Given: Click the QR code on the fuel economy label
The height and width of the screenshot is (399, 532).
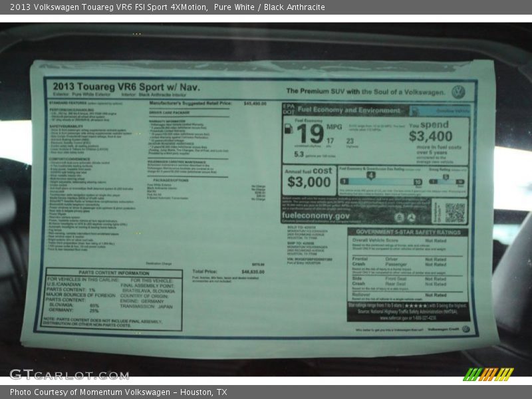Looking at the screenshot, I should [x=455, y=212].
